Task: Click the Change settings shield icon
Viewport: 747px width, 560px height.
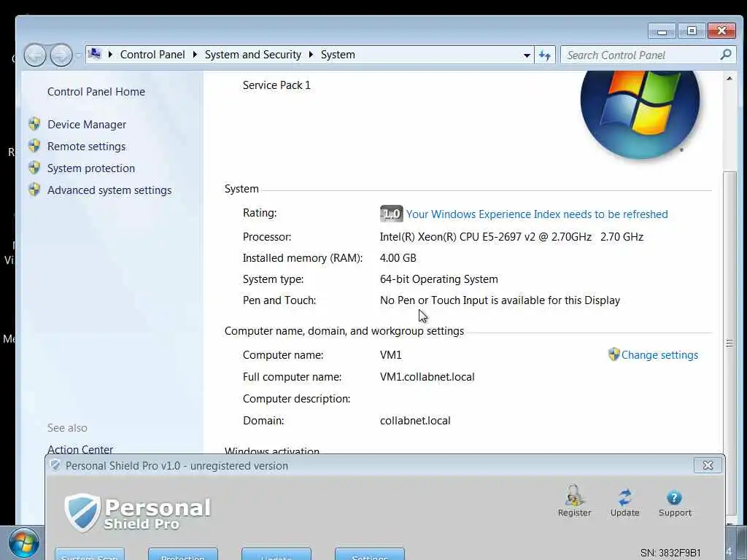Action: tap(614, 354)
